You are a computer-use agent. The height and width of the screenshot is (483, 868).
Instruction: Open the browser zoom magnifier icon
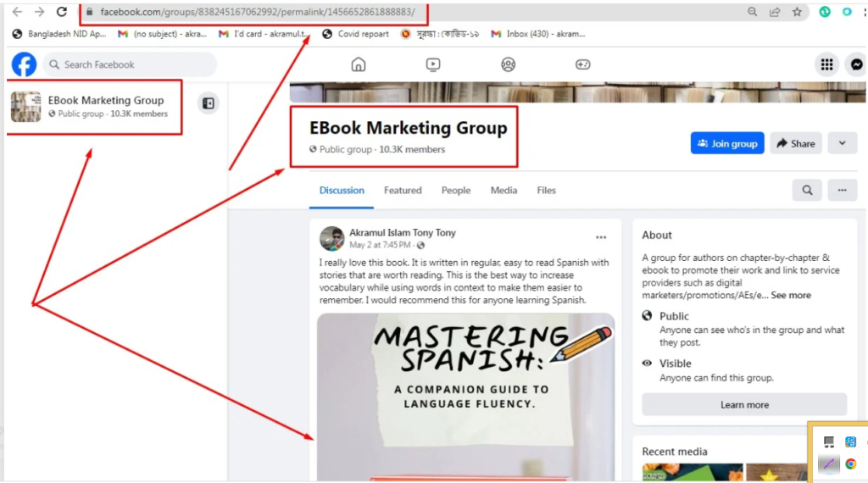(x=752, y=12)
